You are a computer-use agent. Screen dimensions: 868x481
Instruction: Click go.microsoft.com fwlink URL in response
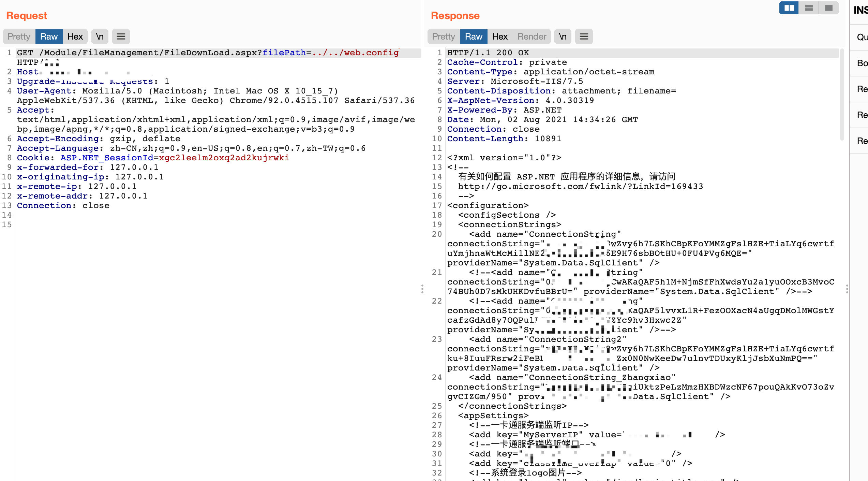point(580,187)
